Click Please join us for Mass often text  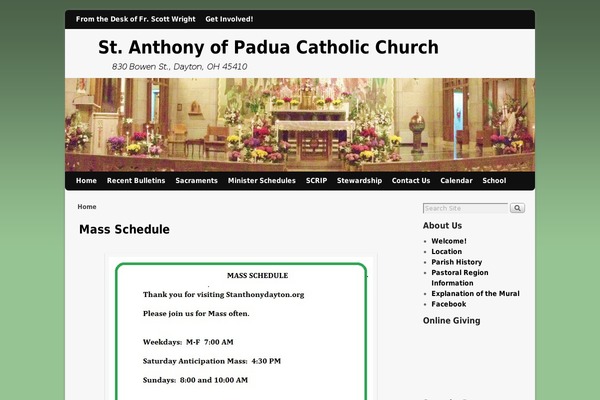click(196, 313)
